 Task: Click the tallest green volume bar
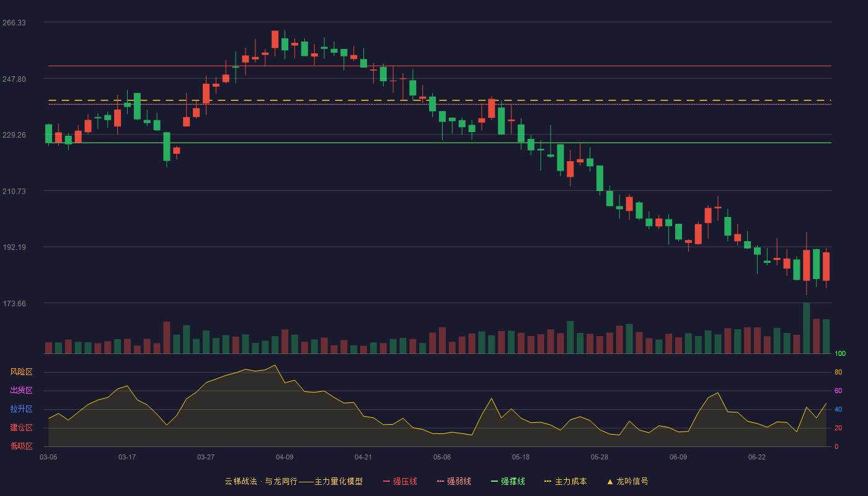806,328
